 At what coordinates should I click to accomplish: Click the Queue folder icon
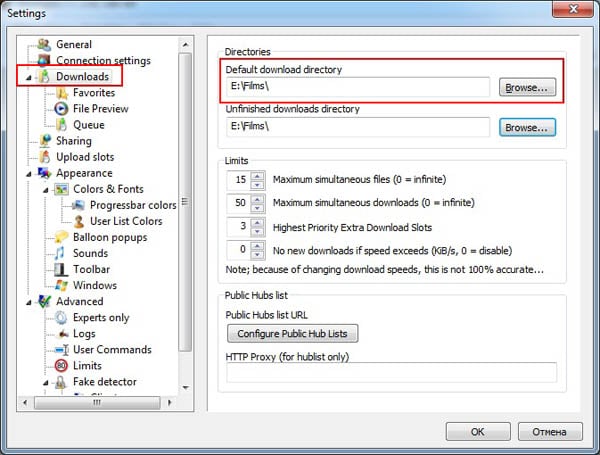(x=61, y=125)
